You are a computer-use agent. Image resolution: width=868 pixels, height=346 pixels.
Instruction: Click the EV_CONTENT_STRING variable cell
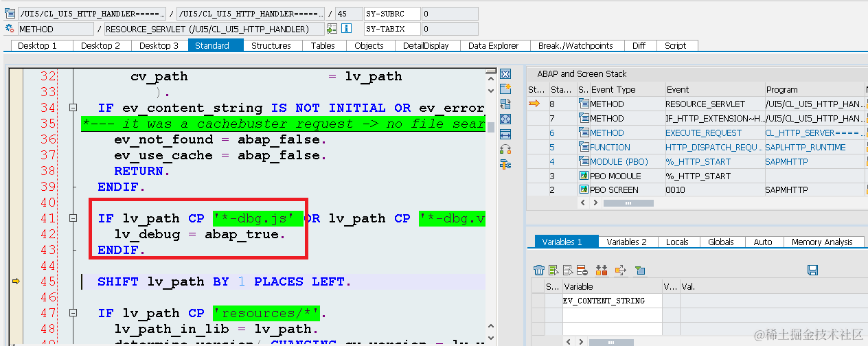pyautogui.click(x=613, y=301)
